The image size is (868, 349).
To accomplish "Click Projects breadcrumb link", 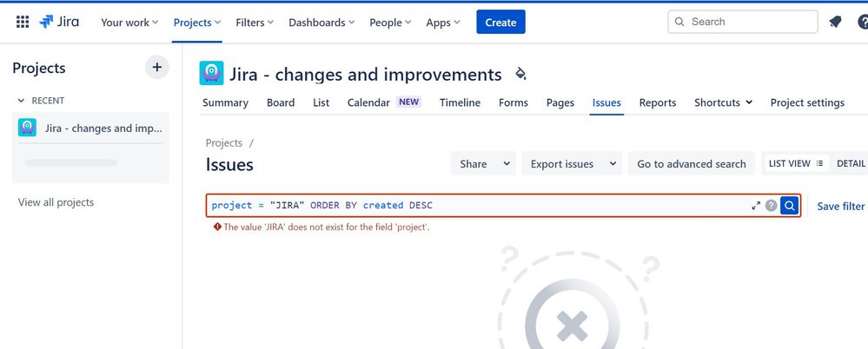I will point(224,142).
